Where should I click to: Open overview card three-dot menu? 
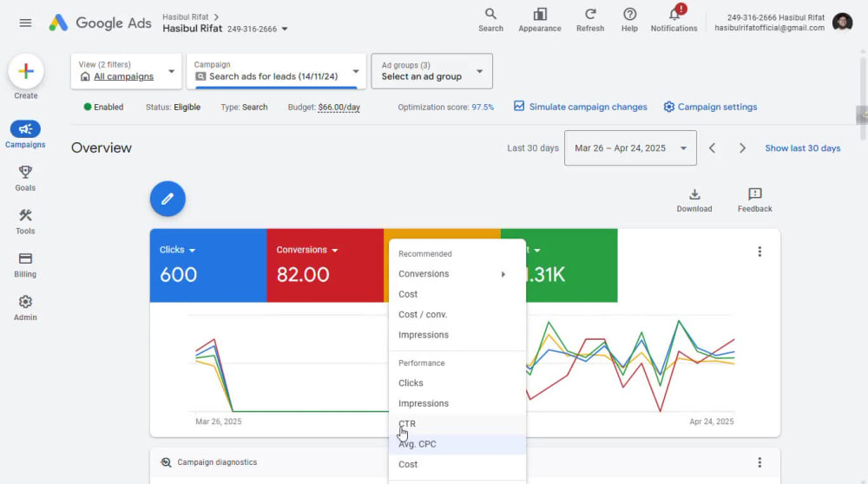pyautogui.click(x=759, y=252)
